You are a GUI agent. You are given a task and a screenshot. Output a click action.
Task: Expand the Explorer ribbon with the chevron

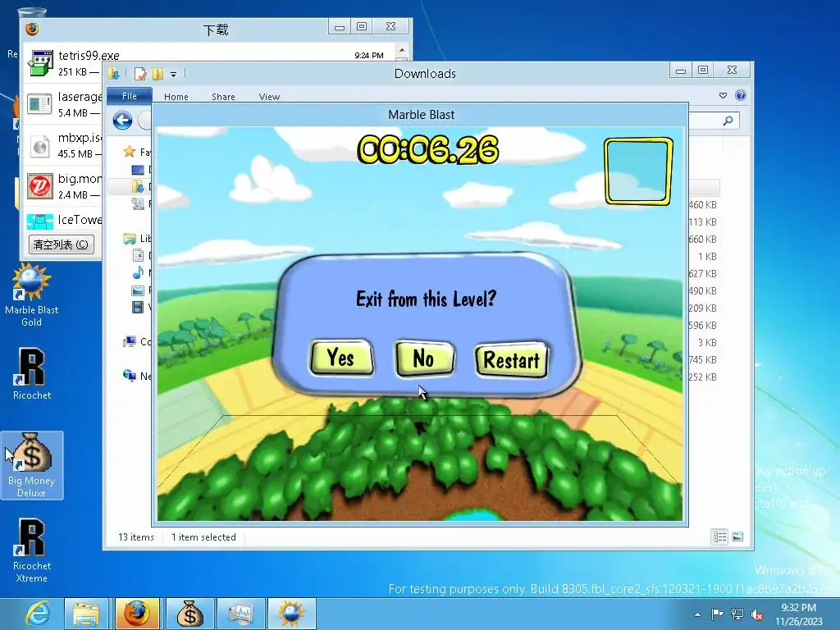coord(723,95)
